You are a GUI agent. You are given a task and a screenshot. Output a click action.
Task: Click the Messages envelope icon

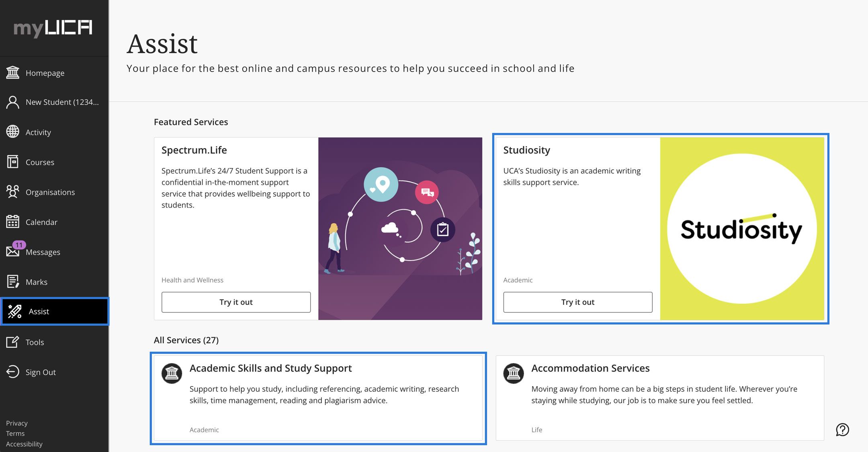[12, 252]
